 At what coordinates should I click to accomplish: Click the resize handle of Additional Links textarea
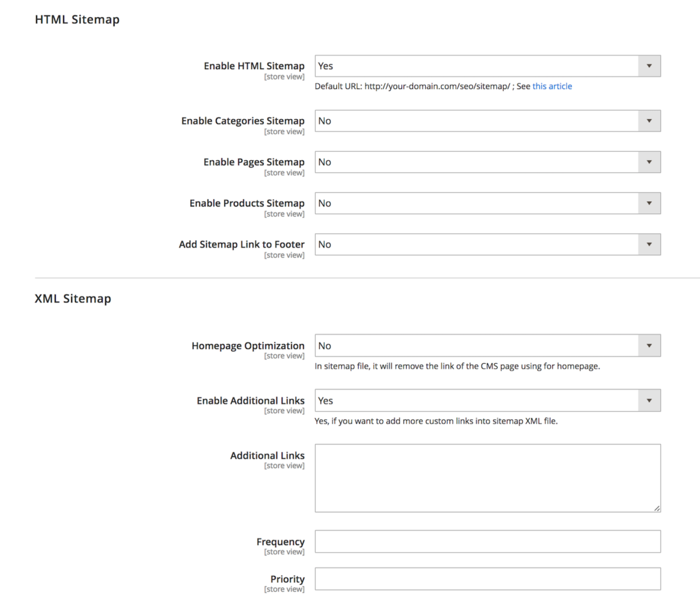tap(657, 508)
